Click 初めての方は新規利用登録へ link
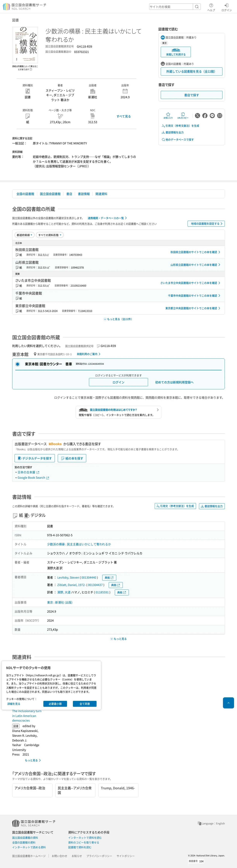 [x=174, y=382]
